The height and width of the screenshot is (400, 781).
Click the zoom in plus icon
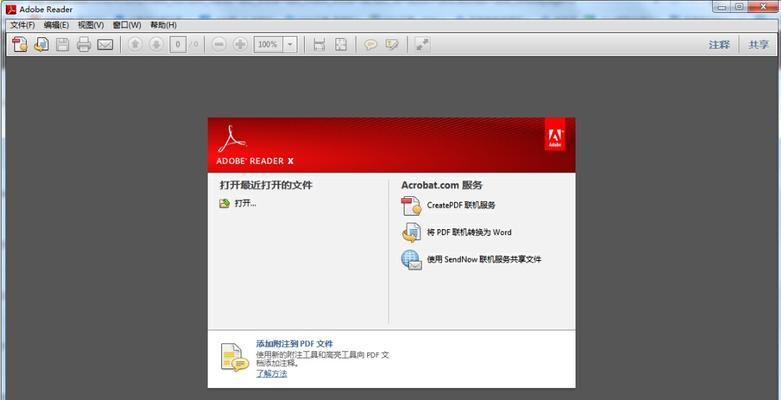pyautogui.click(x=240, y=44)
